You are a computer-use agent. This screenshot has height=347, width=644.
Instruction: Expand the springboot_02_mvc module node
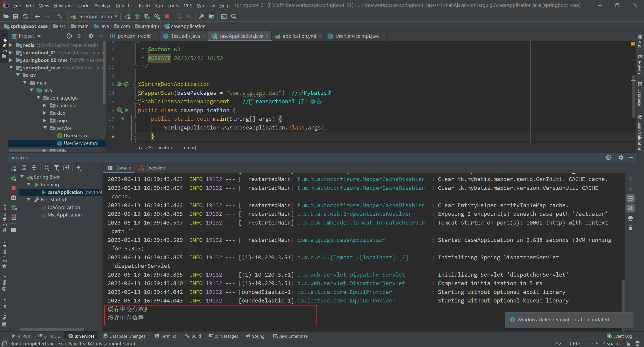[11, 60]
